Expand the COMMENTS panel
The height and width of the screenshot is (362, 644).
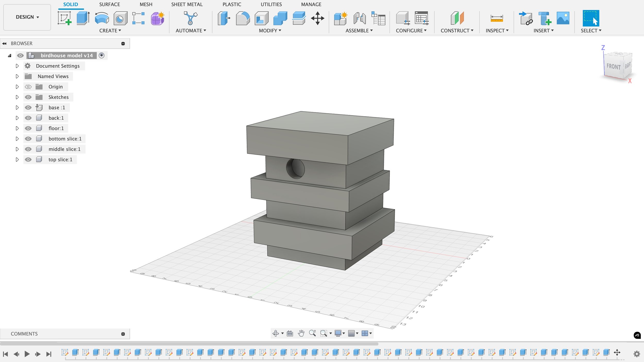point(123,334)
